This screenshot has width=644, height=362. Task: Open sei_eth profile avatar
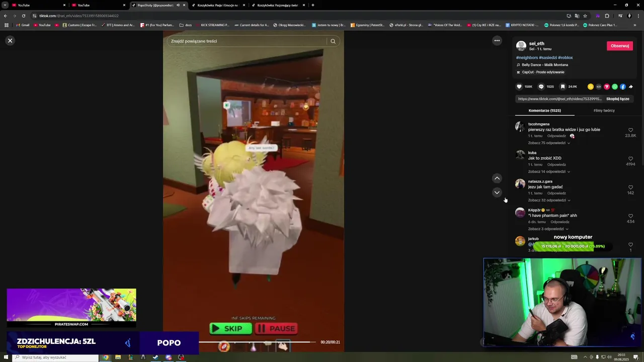click(521, 46)
